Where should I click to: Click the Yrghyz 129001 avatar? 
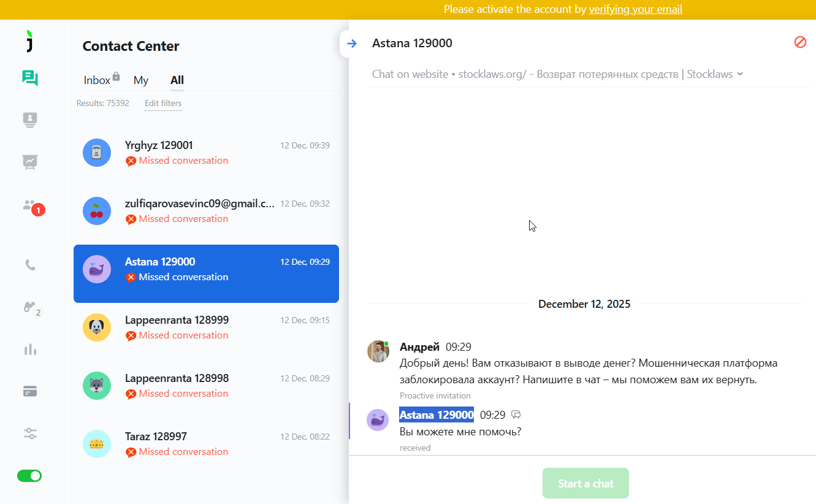97,153
